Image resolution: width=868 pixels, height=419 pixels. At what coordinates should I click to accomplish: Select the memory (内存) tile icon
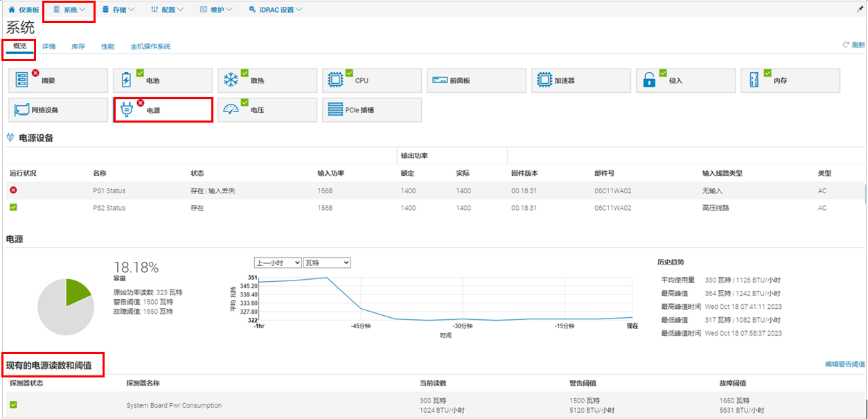tap(754, 80)
